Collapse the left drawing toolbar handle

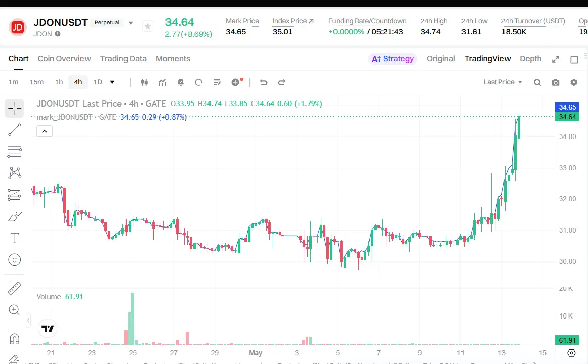point(28,320)
